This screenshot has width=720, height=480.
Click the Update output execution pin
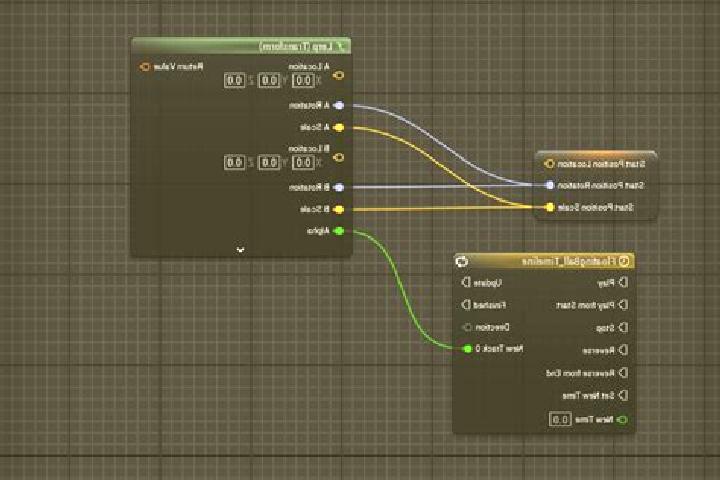466,282
